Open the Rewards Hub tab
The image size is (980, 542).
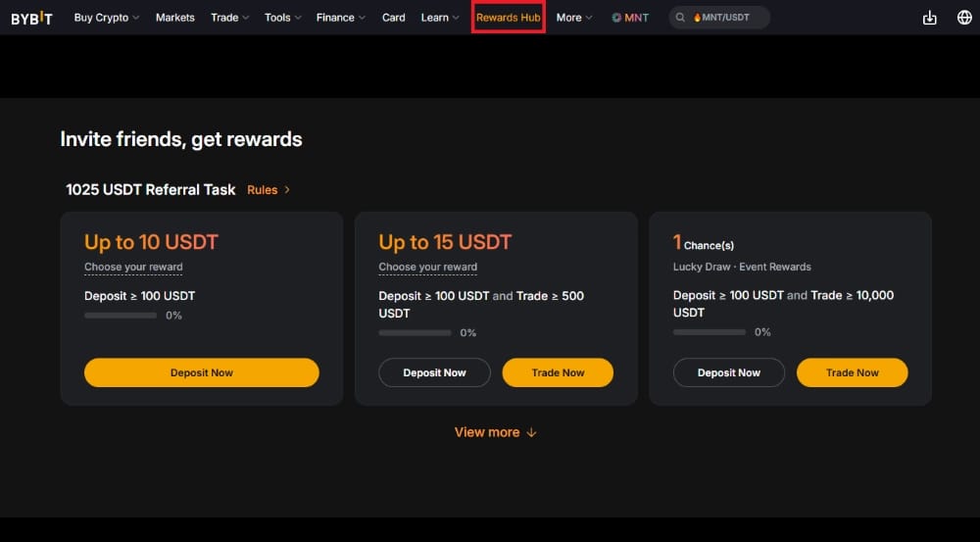508,18
